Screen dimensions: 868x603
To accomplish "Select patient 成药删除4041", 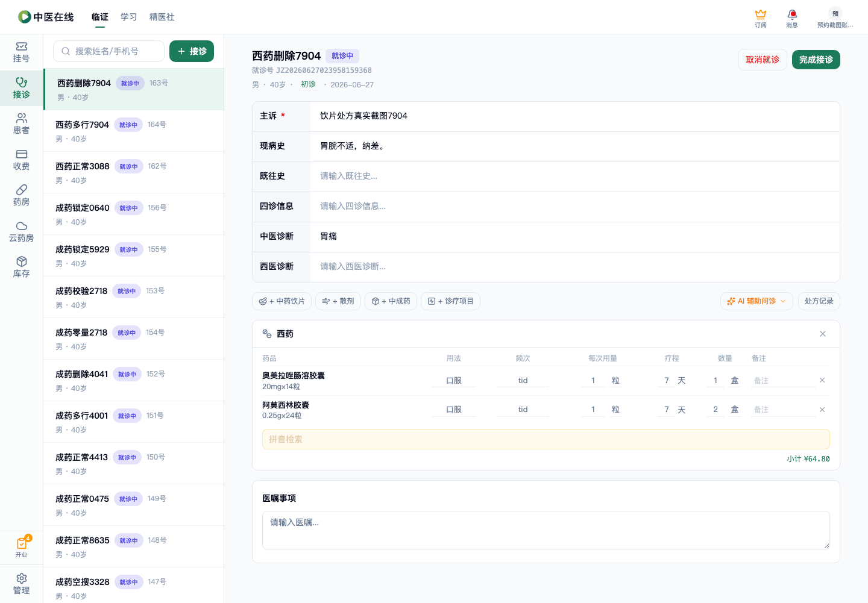I will 133,380.
